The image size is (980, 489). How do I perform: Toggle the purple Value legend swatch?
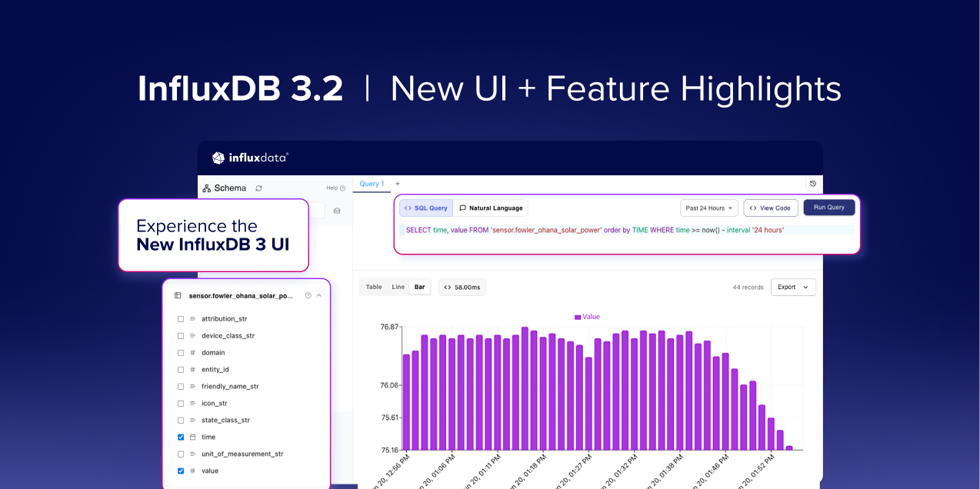(578, 317)
